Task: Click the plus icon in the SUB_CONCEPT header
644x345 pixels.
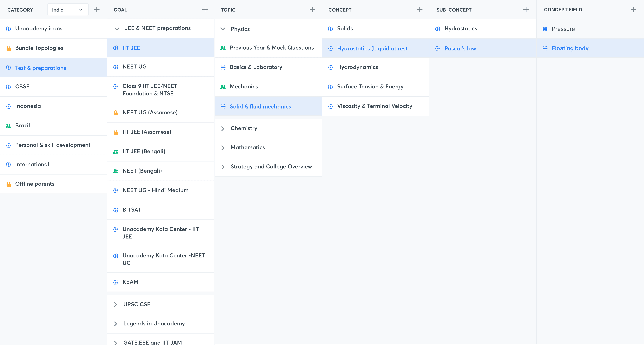Action: click(526, 10)
